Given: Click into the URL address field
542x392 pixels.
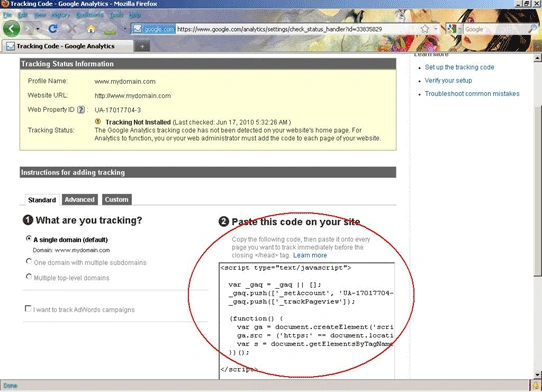Looking at the screenshot, I should pyautogui.click(x=297, y=29).
